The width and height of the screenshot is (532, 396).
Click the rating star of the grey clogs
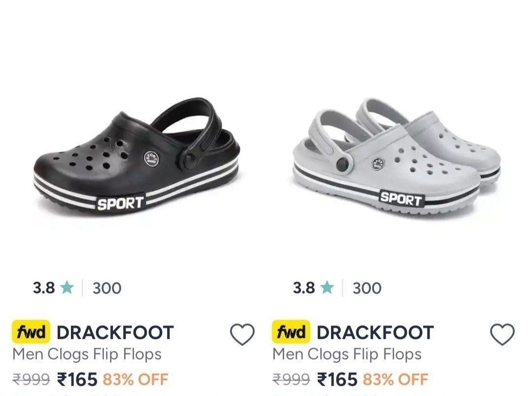327,288
